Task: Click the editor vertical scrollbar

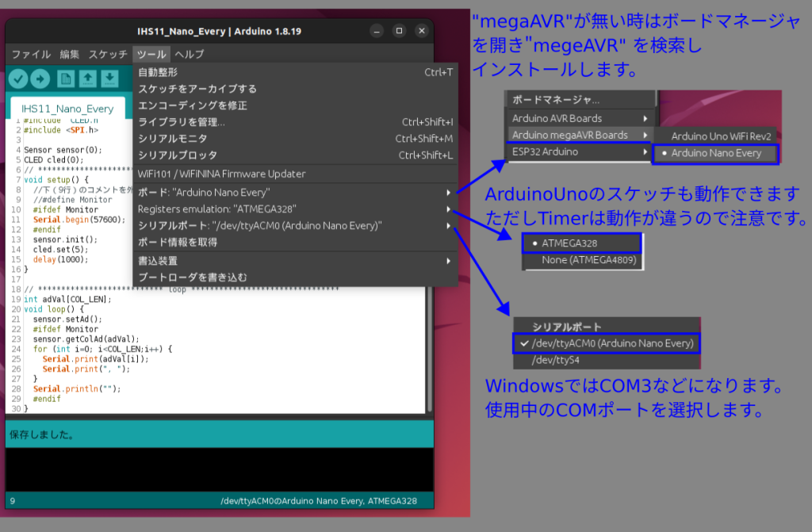Action: tap(429, 350)
